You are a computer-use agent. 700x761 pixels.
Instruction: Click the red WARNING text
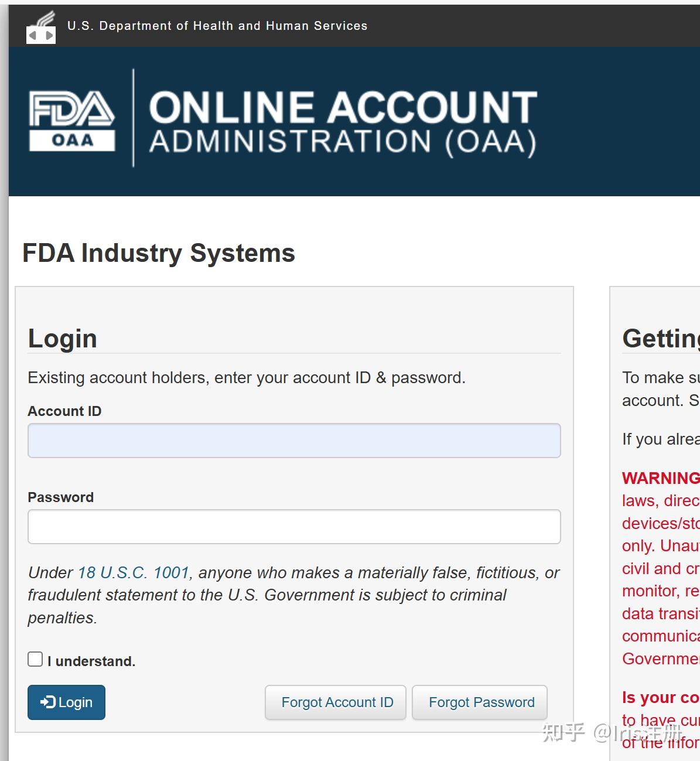click(x=660, y=478)
